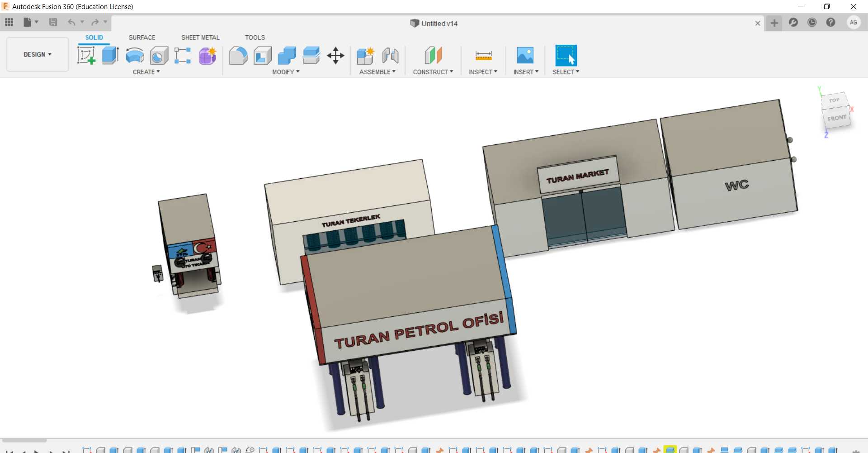The height and width of the screenshot is (453, 868).
Task: Switch to the SHEET METAL tab
Action: tap(200, 38)
